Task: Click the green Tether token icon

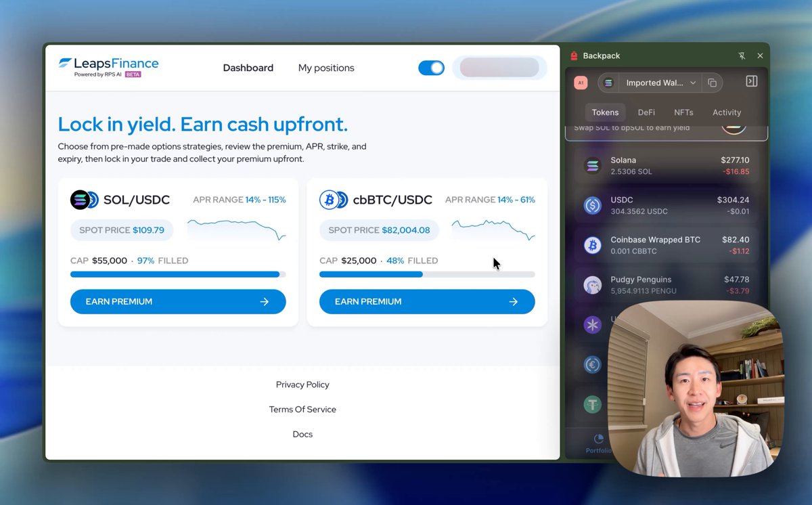Action: pyautogui.click(x=593, y=405)
